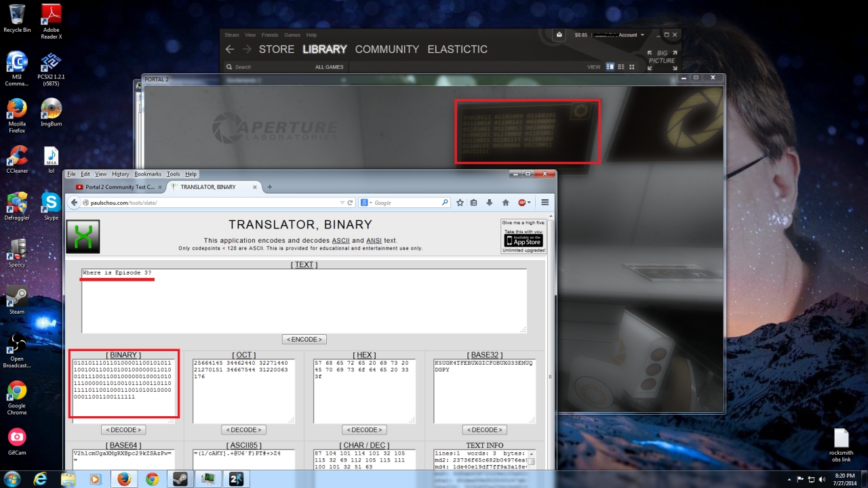Viewport: 868px width, 488px height.
Task: Open the Firefox hamburger menu
Action: [545, 203]
